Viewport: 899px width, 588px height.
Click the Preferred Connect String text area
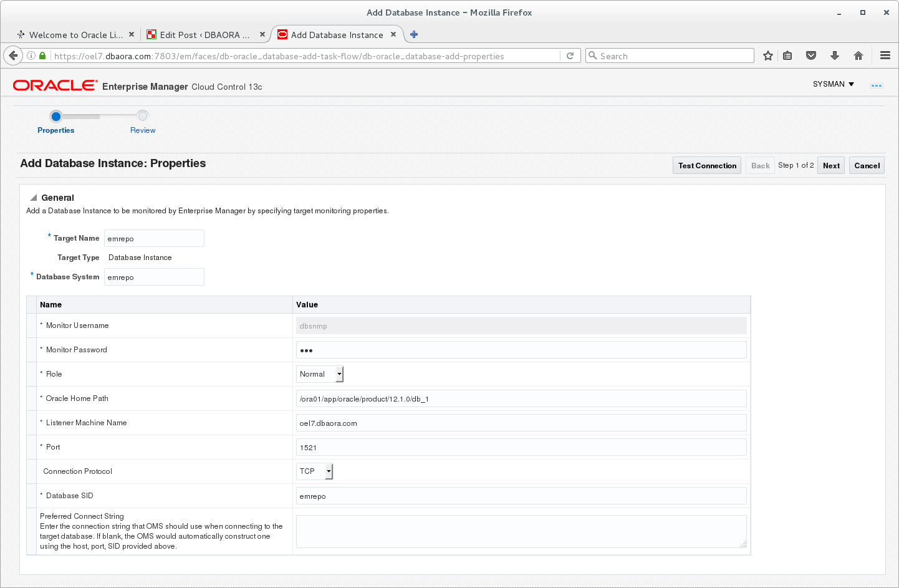pos(521,532)
